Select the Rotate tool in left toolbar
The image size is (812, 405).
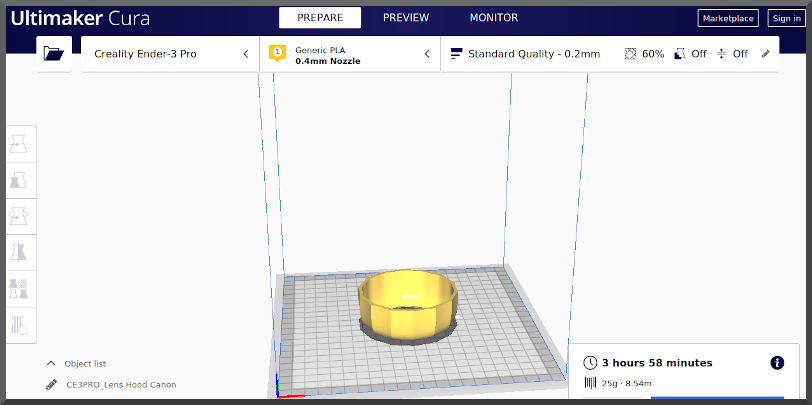(19, 216)
